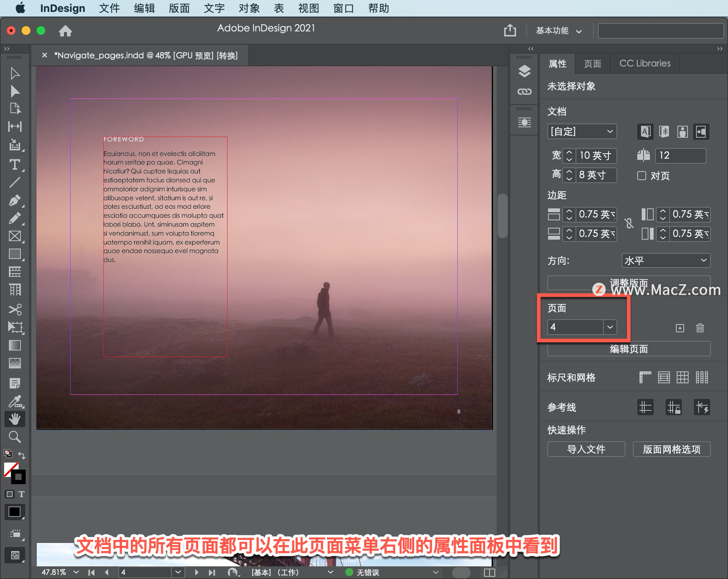Click the 编辑页面 button
Viewport: 728px width, 579px height.
[x=628, y=349]
